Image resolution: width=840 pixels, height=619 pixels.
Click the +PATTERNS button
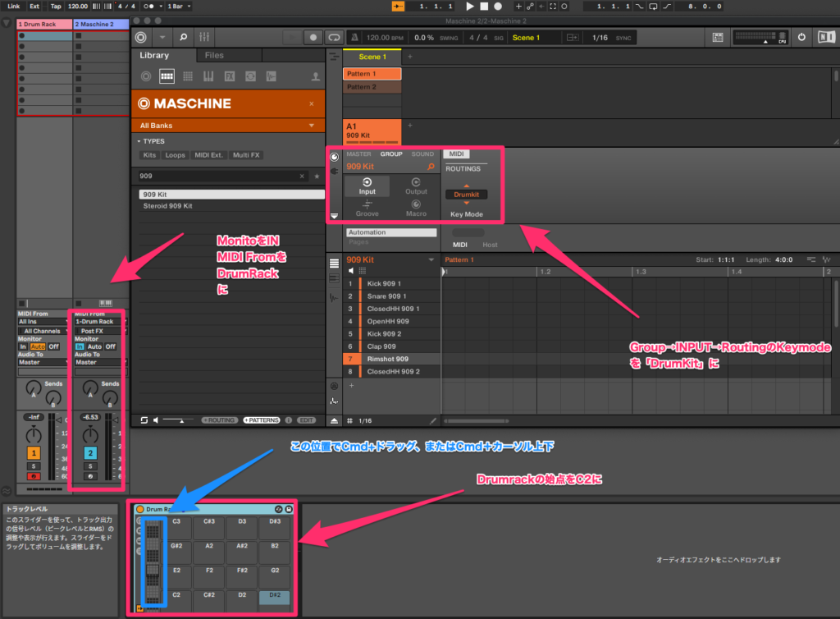pos(261,420)
